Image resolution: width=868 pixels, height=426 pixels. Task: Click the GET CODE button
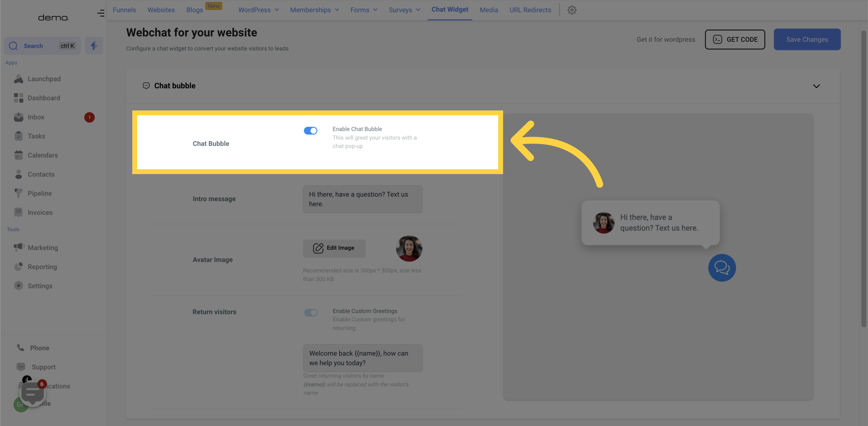735,39
